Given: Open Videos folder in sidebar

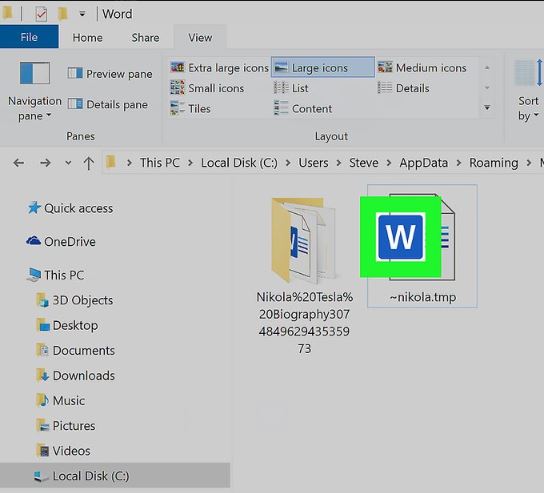Looking at the screenshot, I should click(x=63, y=451).
